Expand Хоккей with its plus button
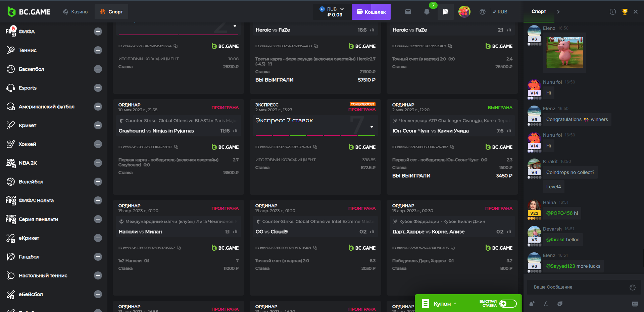The height and width of the screenshot is (312, 644). [98, 144]
